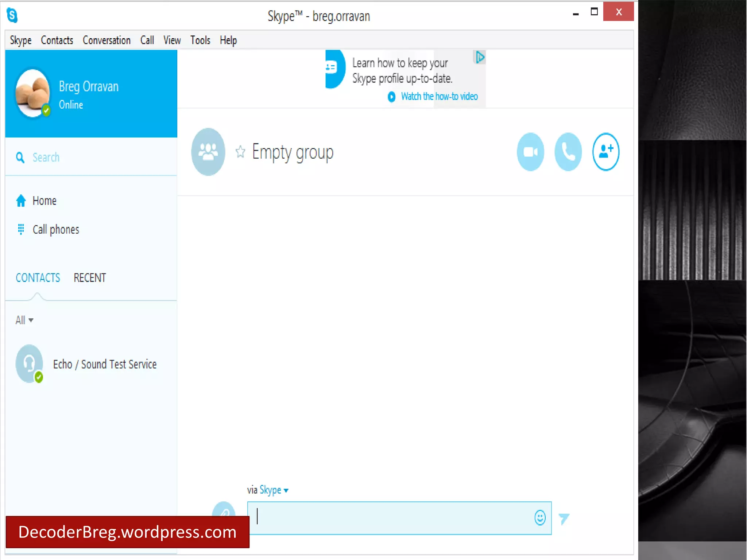747x560 pixels.
Task: Toggle favorite star next to Empty group
Action: (240, 152)
